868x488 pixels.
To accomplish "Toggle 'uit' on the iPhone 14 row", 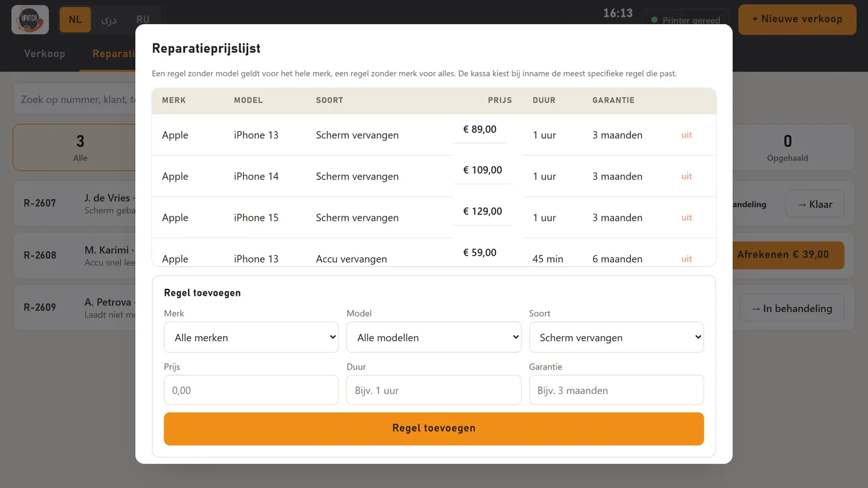I will (686, 176).
